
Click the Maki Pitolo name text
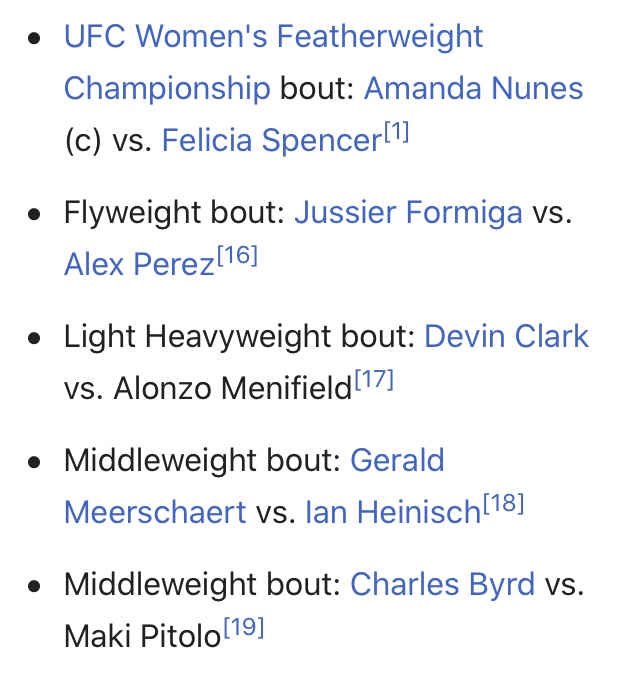[142, 636]
